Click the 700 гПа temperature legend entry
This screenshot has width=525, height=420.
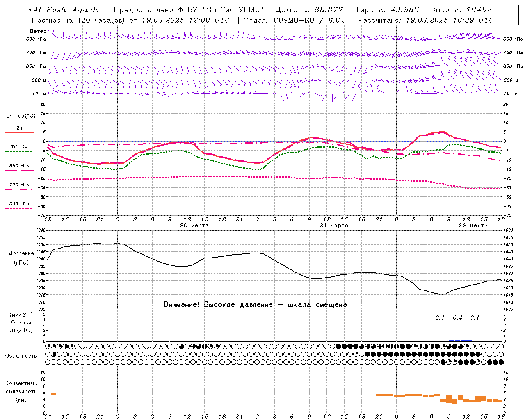pos(19,185)
